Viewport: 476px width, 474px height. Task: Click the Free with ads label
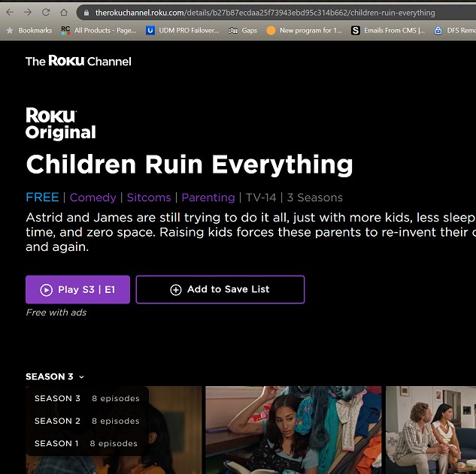pos(56,312)
